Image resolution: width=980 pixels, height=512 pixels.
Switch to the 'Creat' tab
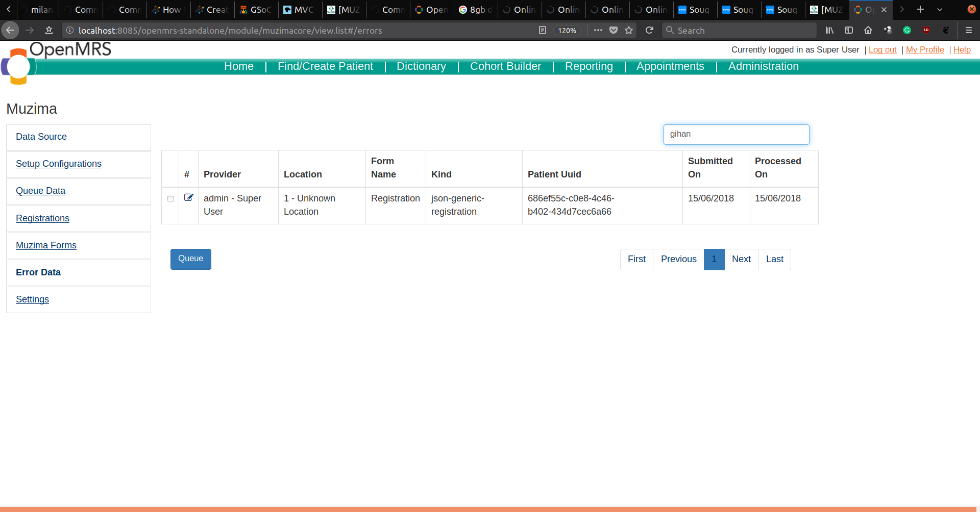click(x=213, y=9)
